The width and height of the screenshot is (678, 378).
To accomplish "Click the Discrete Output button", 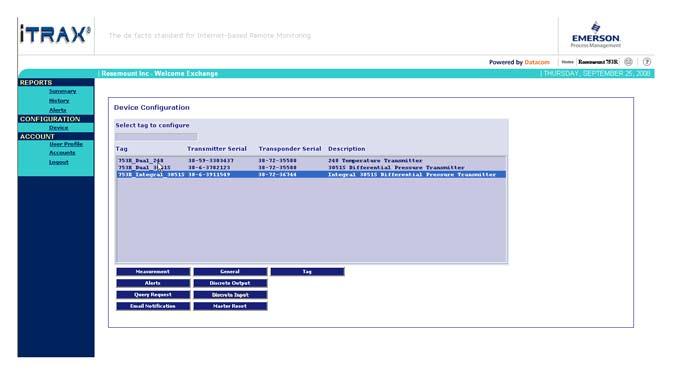I will click(230, 283).
